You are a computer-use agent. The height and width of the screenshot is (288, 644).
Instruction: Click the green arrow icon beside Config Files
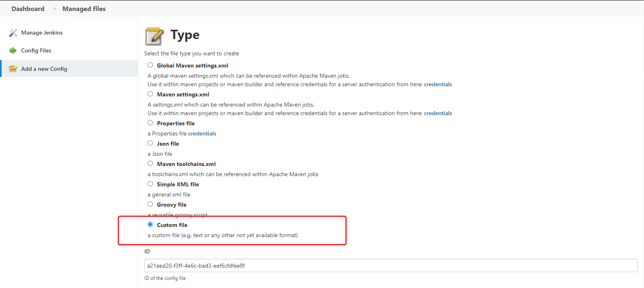[13, 50]
